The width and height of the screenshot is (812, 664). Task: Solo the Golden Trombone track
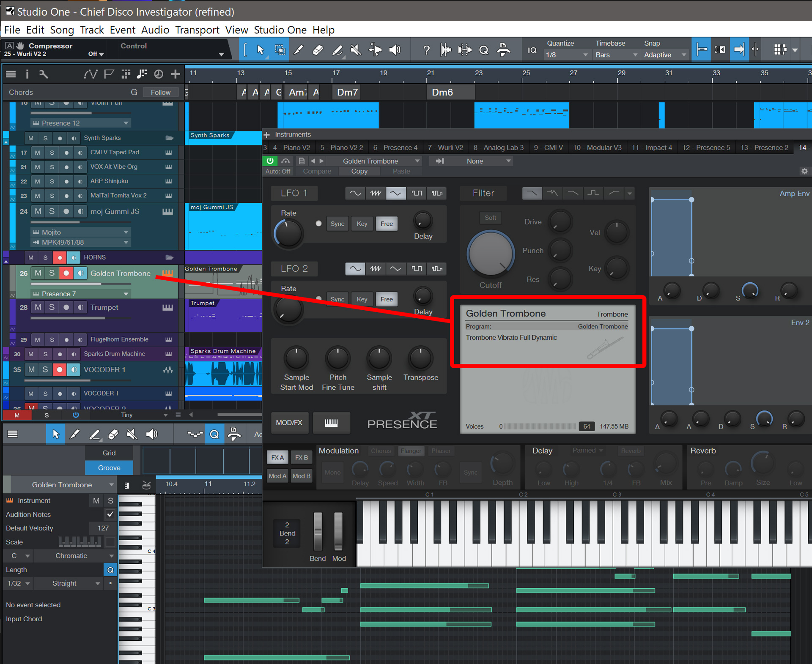[52, 273]
